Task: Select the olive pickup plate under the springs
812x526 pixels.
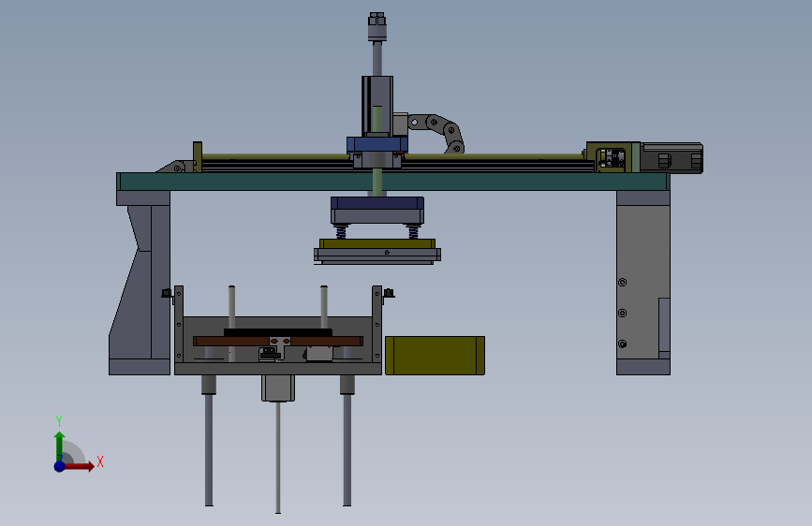Action: [377, 244]
